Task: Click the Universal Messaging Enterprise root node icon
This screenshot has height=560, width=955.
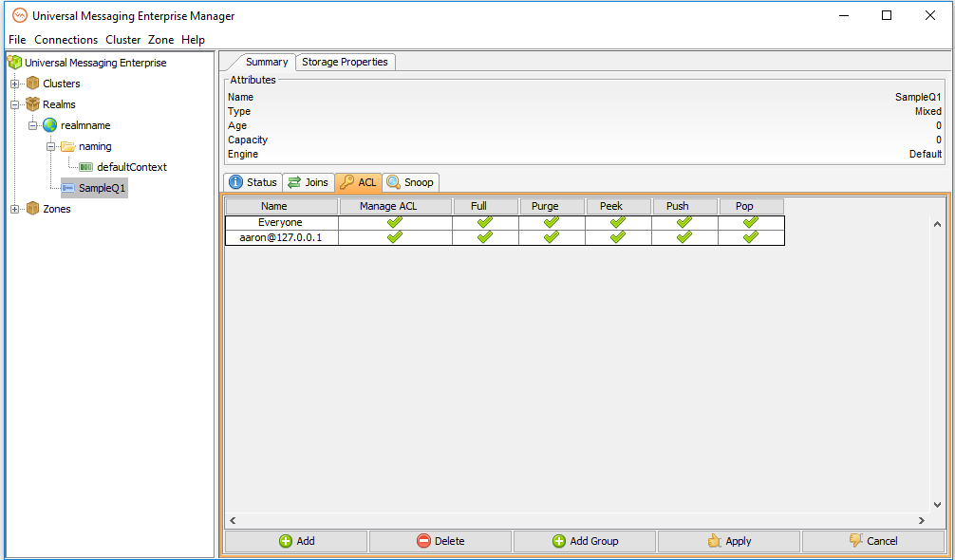Action: point(14,62)
